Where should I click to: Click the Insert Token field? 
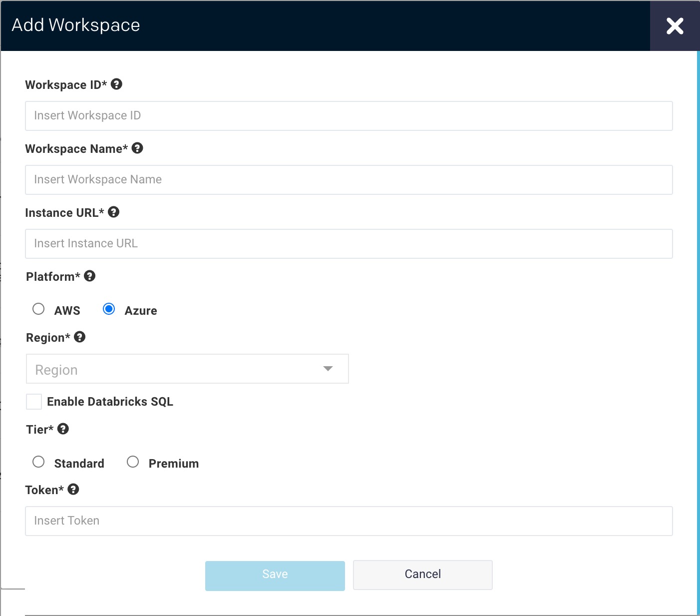(349, 521)
